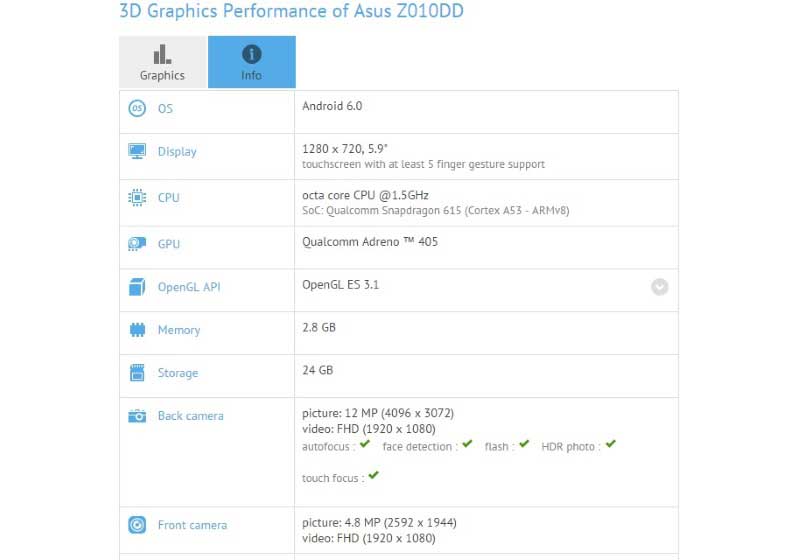Click the 3D Graphics Performance page heading
The width and height of the screenshot is (800, 560).
[x=291, y=12]
